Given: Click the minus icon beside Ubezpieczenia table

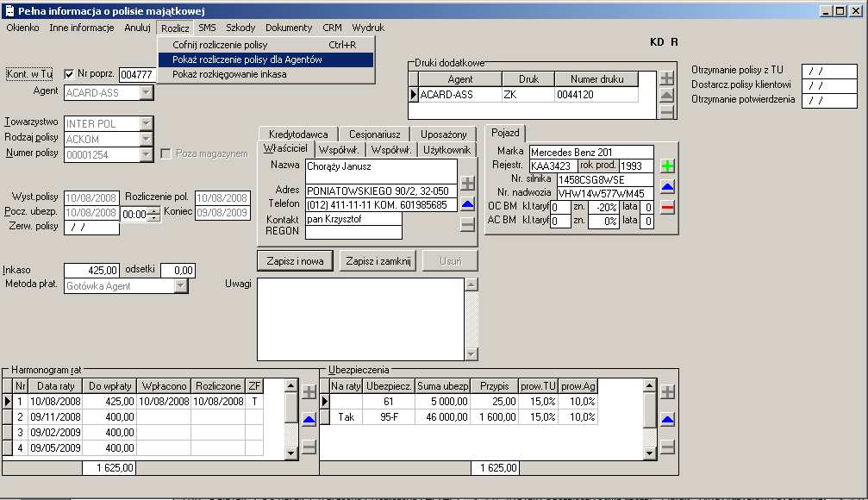Looking at the screenshot, I should [668, 447].
